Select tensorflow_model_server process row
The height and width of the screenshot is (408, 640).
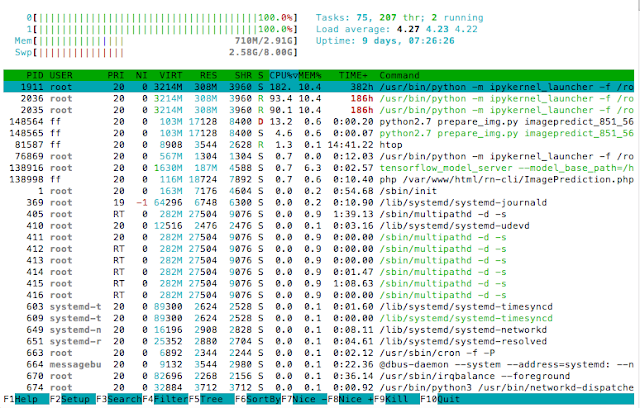(318, 168)
